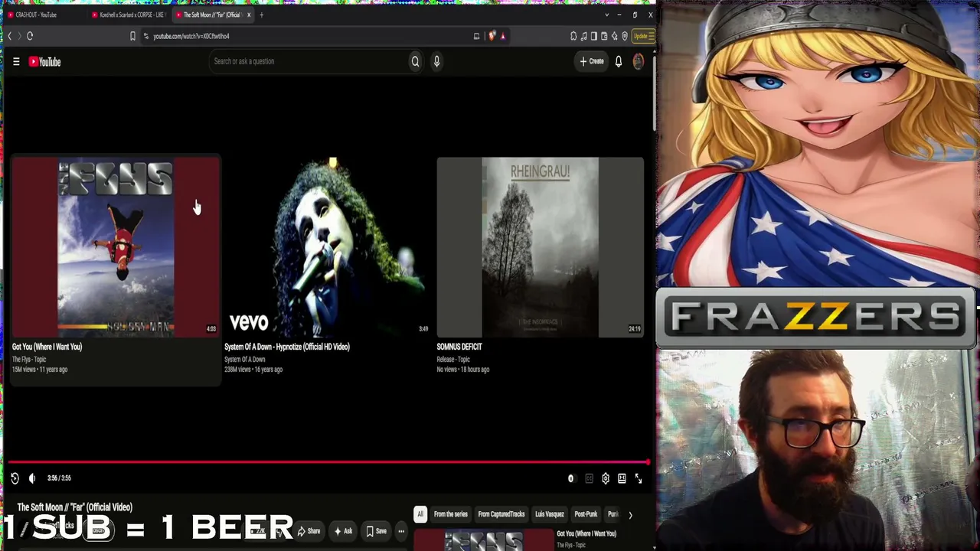Visit The Flys - Topic channel under endscreen card
Viewport: 980px width, 551px height.
pos(29,360)
